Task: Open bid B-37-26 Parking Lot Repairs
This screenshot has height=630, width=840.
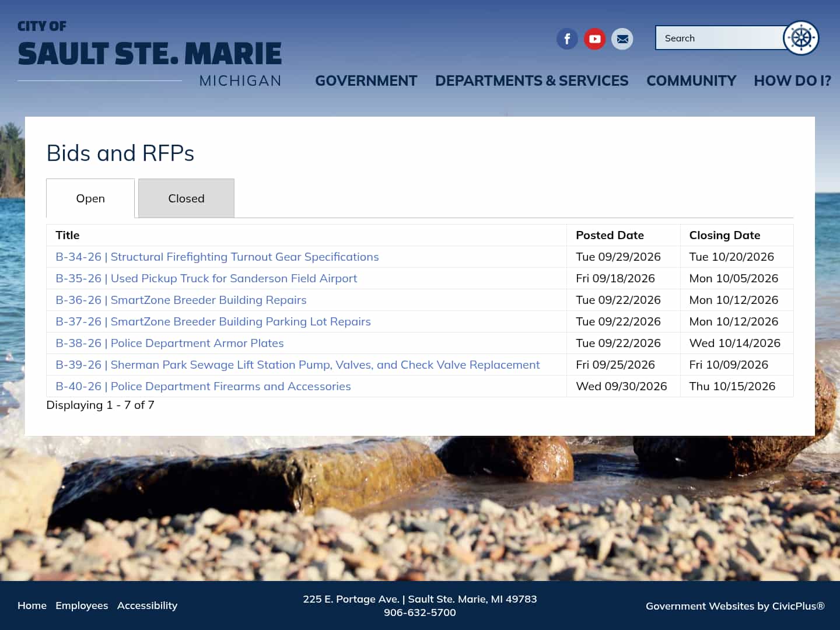Action: (213, 321)
